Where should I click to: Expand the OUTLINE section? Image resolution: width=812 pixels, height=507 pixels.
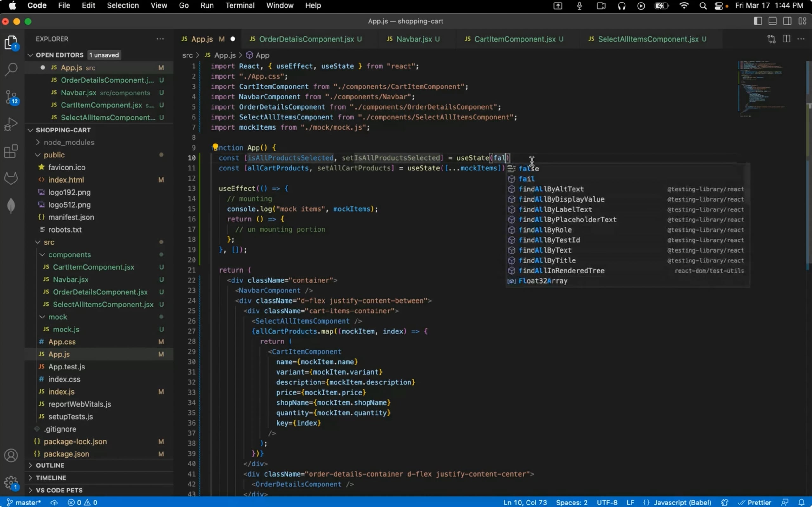[x=50, y=465]
